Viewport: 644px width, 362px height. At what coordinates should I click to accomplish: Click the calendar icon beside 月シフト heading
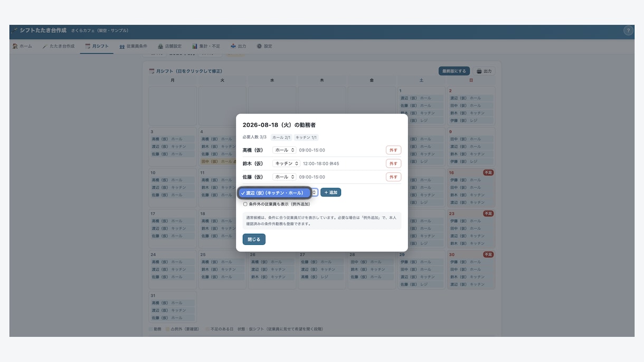pos(151,71)
